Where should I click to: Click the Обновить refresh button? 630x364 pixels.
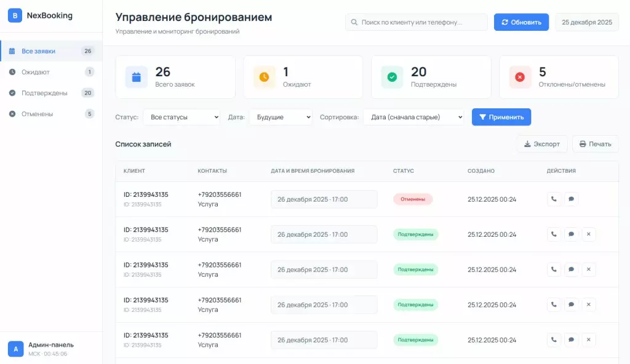pos(521,22)
